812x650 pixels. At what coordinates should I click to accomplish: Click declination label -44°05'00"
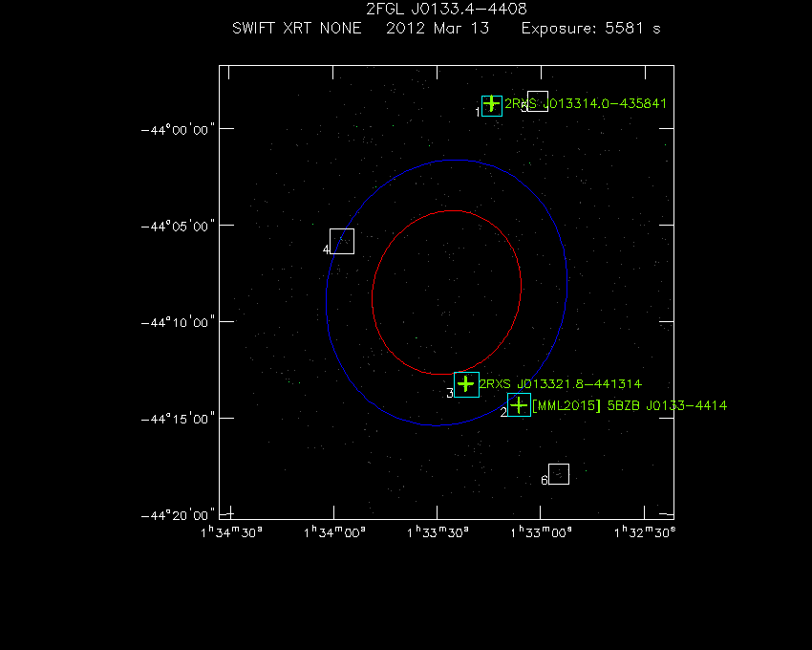(x=178, y=227)
